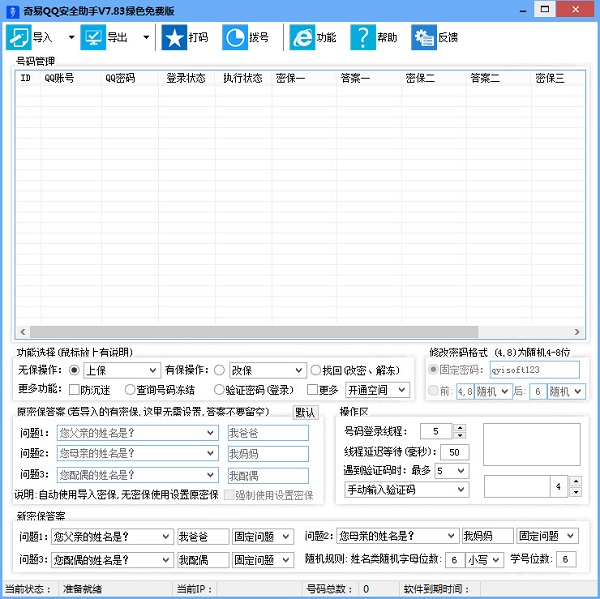Image resolution: width=600 pixels, height=599 pixels.
Task: Click the 帮助 question mark icon
Action: pyautogui.click(x=363, y=37)
